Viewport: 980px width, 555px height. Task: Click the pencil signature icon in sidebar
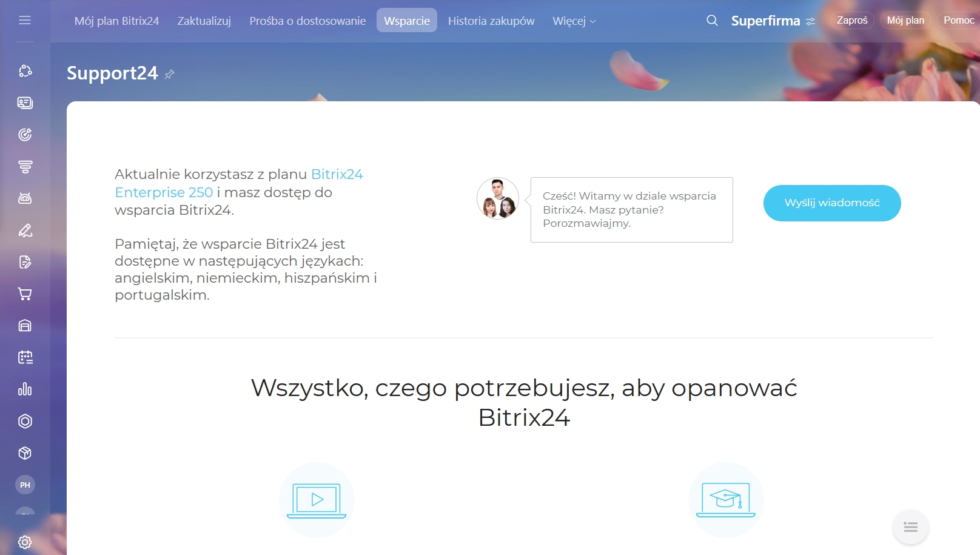(x=25, y=230)
